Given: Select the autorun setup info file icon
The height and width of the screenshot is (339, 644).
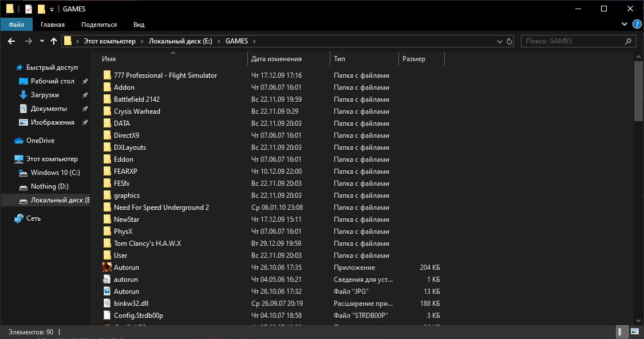Looking at the screenshot, I should pyautogui.click(x=107, y=279).
